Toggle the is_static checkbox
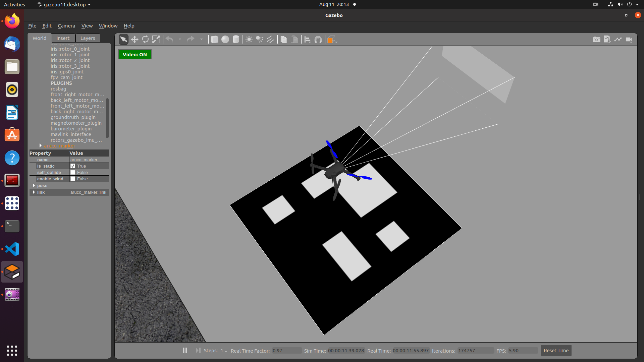 [73, 166]
